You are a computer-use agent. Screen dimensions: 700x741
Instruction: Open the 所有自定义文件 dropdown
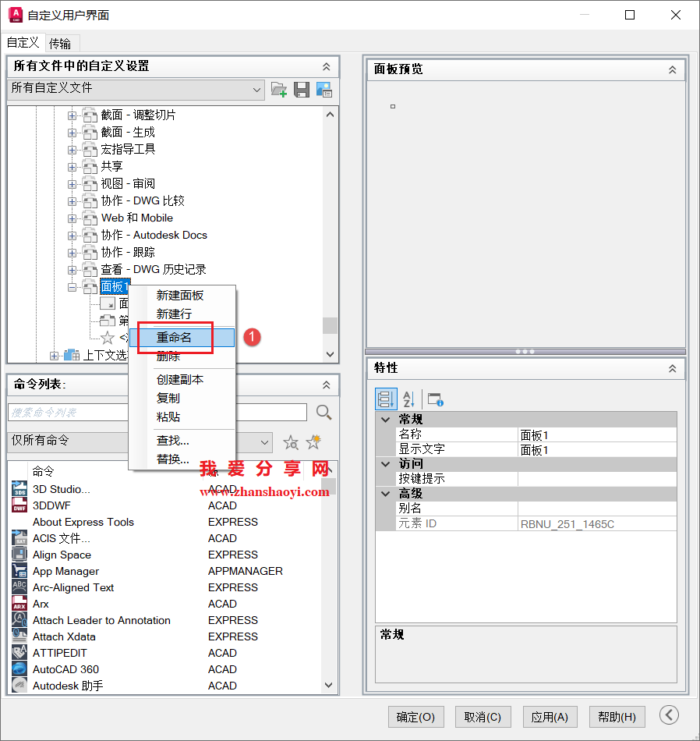(x=257, y=89)
